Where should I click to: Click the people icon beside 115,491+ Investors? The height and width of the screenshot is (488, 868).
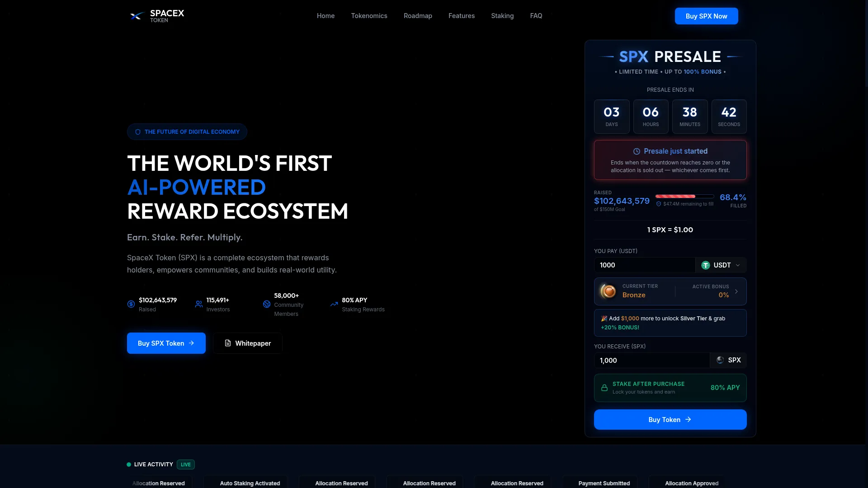coord(199,304)
